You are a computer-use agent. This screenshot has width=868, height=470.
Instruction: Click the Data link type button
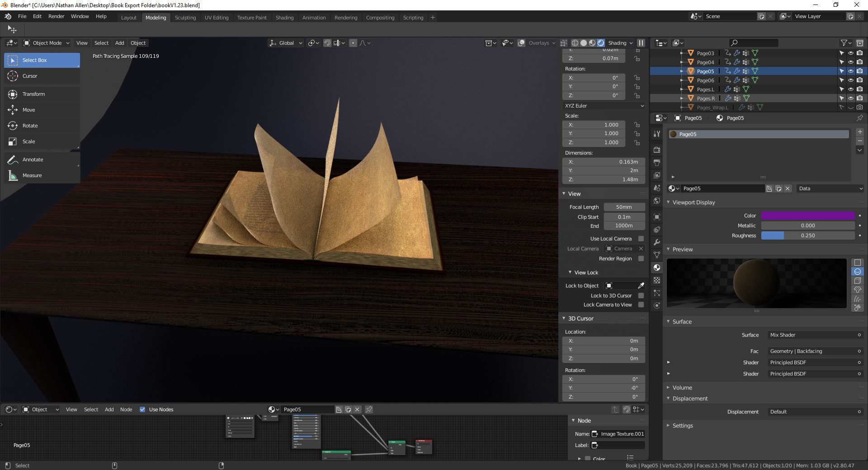[830, 188]
